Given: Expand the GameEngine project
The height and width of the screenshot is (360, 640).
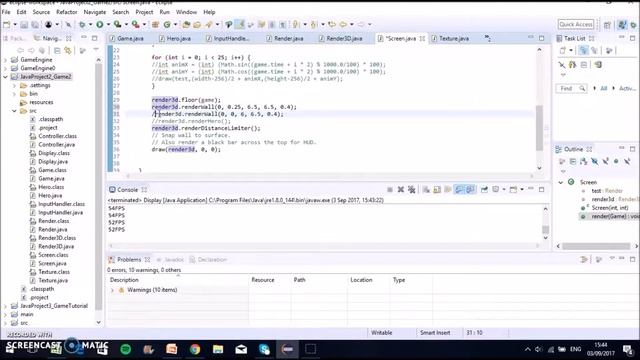Looking at the screenshot, I should pos(5,60).
